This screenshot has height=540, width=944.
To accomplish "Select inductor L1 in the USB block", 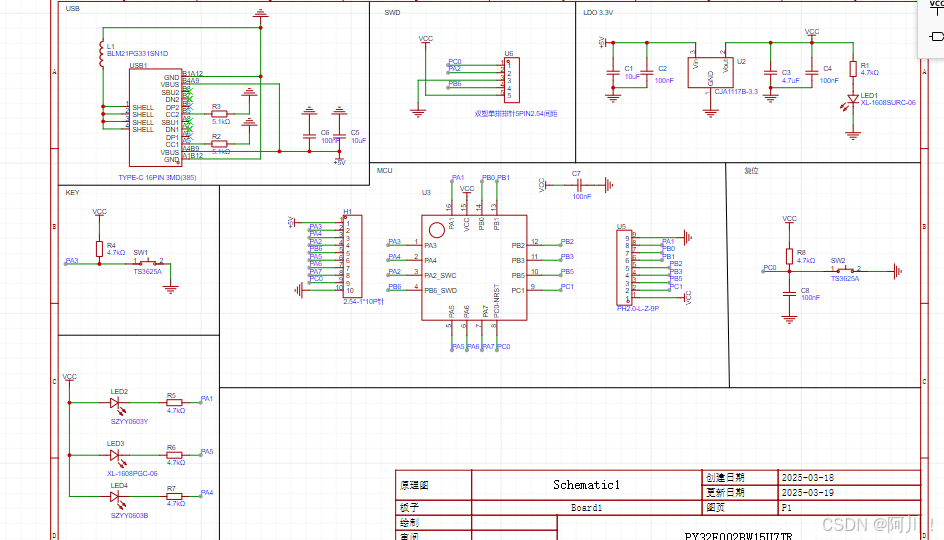I will pyautogui.click(x=101, y=54).
